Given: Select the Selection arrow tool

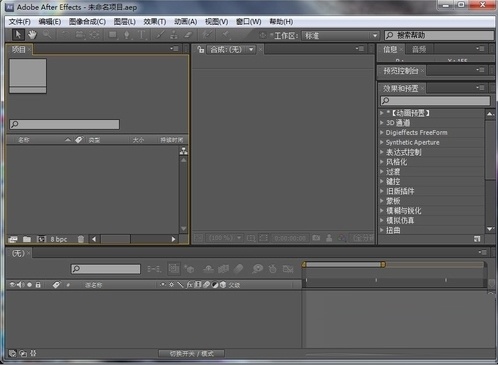Looking at the screenshot, I should [x=18, y=35].
